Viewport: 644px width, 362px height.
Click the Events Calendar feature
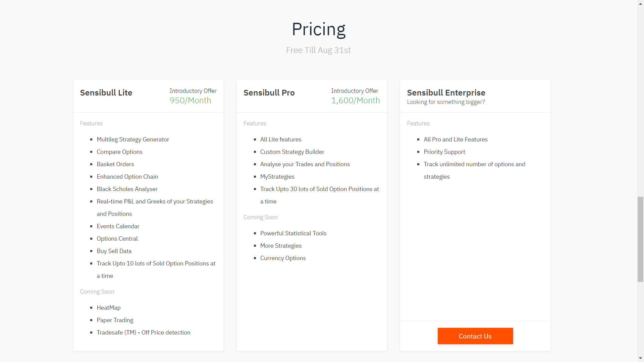click(x=118, y=226)
